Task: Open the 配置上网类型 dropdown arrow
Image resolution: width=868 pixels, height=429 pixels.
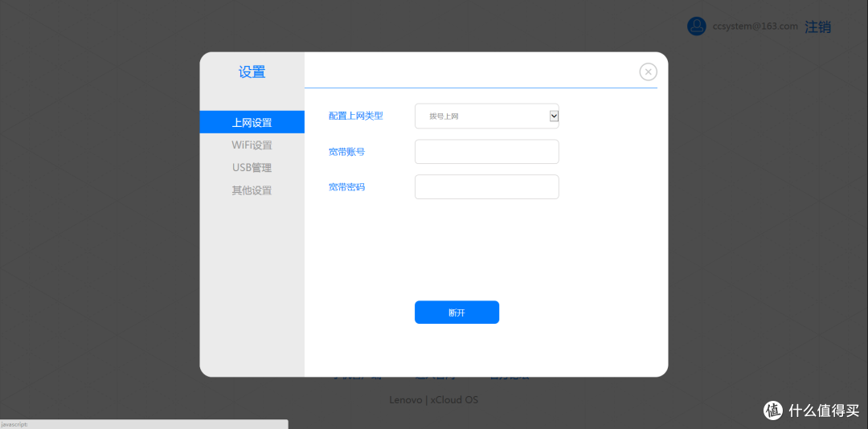Action: (x=554, y=116)
